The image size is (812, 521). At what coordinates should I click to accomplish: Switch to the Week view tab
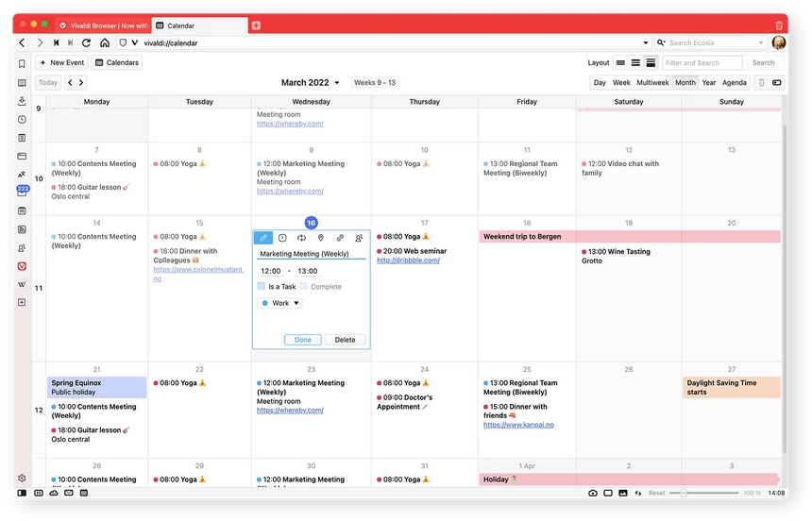621,82
